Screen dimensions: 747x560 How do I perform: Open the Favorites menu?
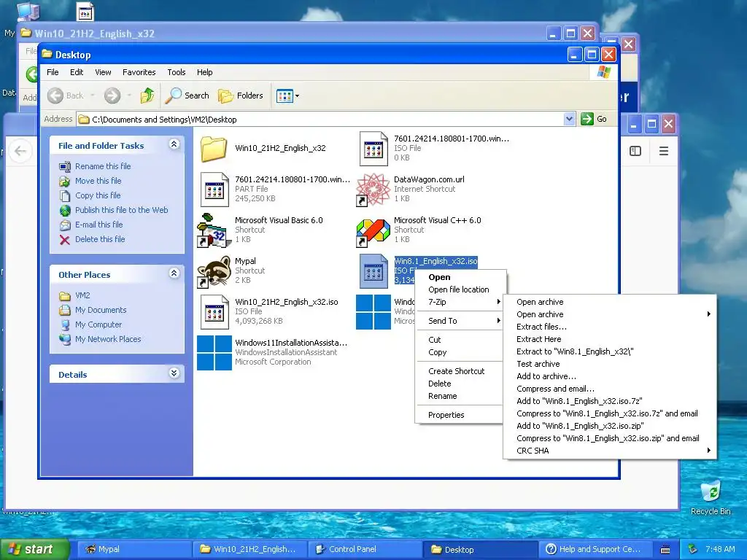[x=139, y=72]
